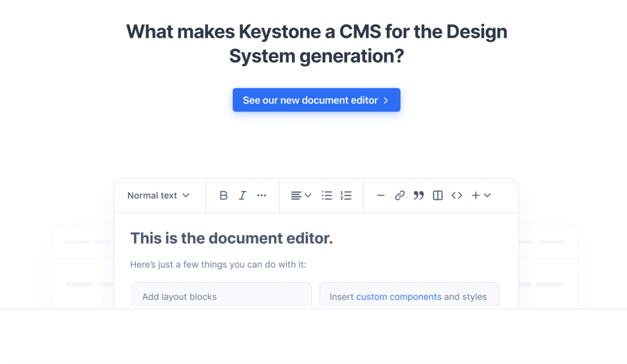
Task: Insert a code block
Action: coord(457,195)
